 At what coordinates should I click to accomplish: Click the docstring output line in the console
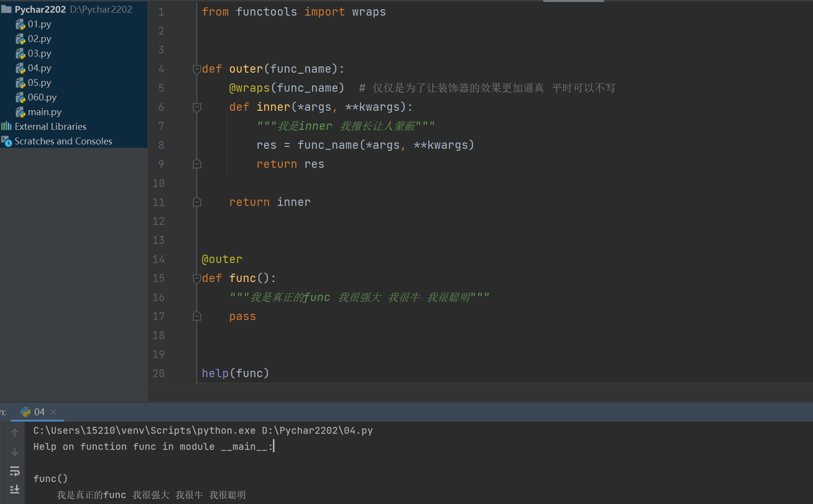(x=151, y=495)
